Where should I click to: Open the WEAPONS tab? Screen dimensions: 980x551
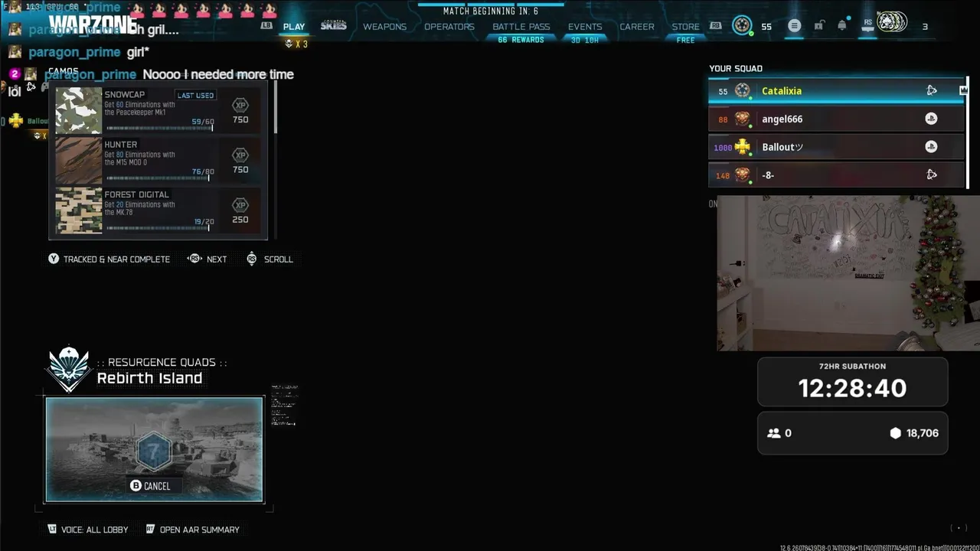click(384, 27)
